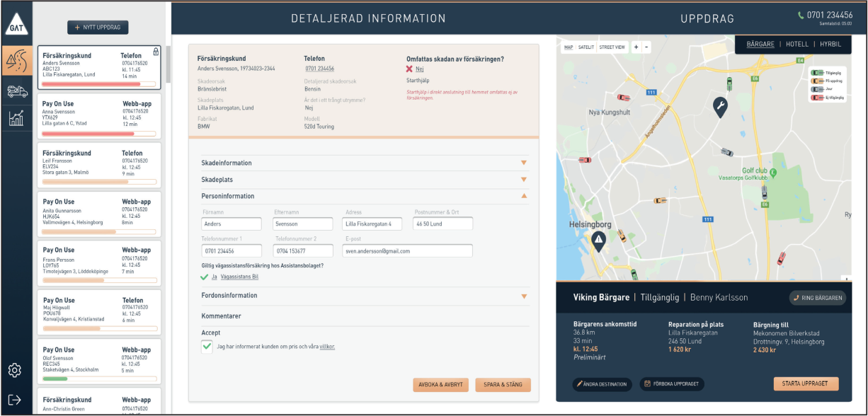This screenshot has height=416, width=868.
Task: Open the road incidents sidebar icon
Action: pos(16,62)
